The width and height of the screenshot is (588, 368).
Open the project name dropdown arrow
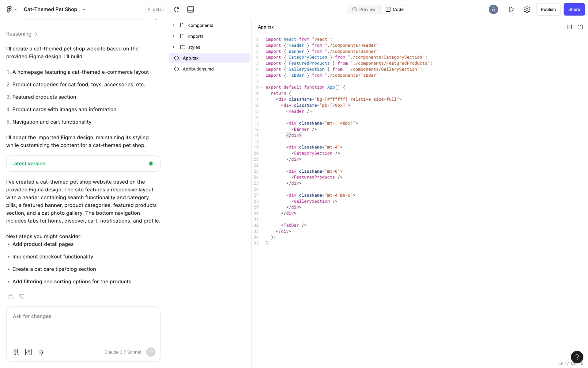tap(84, 10)
